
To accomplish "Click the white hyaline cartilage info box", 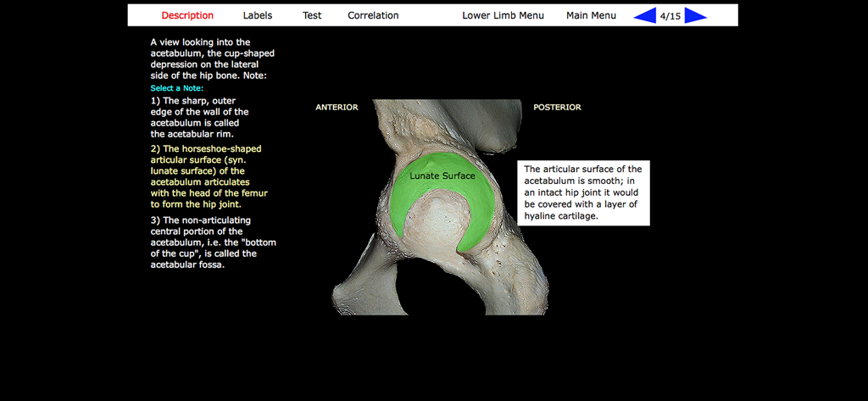I will pyautogui.click(x=583, y=193).
